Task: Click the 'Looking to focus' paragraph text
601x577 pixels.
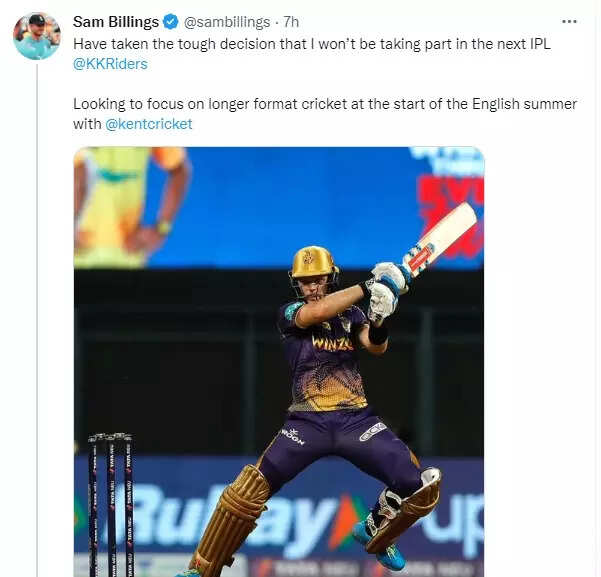Action: click(x=325, y=104)
